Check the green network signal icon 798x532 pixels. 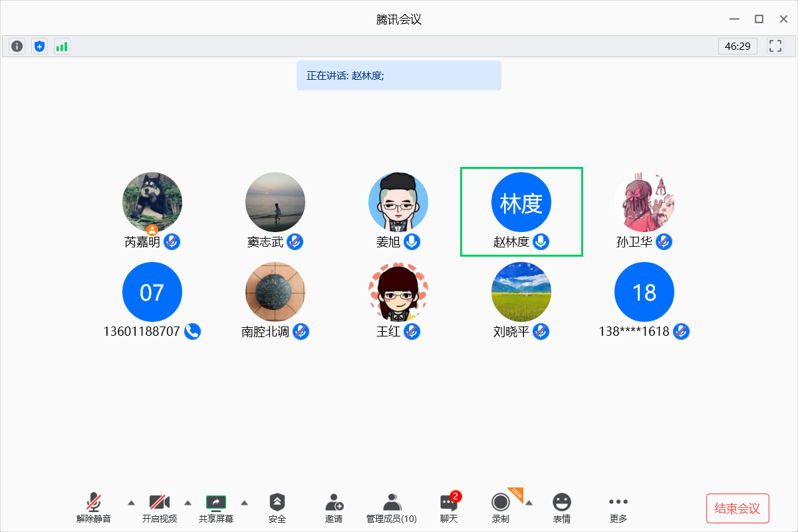[62, 47]
